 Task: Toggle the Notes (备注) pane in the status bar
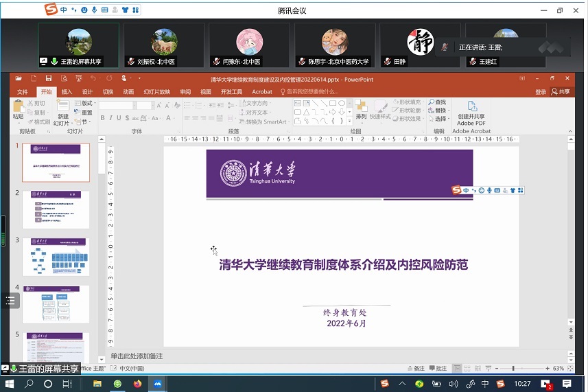coord(416,369)
